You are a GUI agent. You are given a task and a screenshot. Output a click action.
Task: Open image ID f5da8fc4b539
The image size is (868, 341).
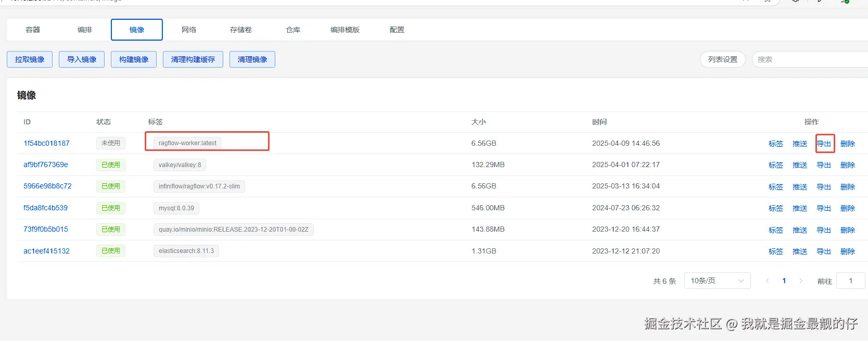point(45,208)
